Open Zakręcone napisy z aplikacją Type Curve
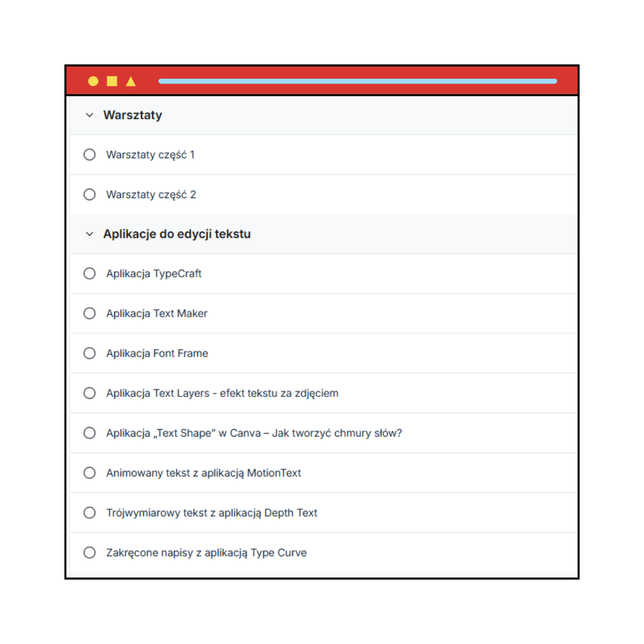This screenshot has width=644, height=644. [206, 552]
